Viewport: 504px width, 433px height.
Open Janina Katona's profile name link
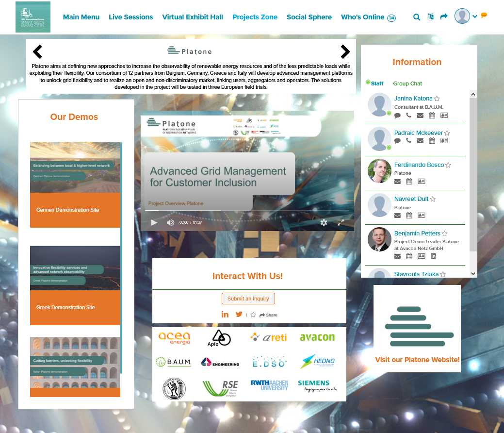[413, 99]
